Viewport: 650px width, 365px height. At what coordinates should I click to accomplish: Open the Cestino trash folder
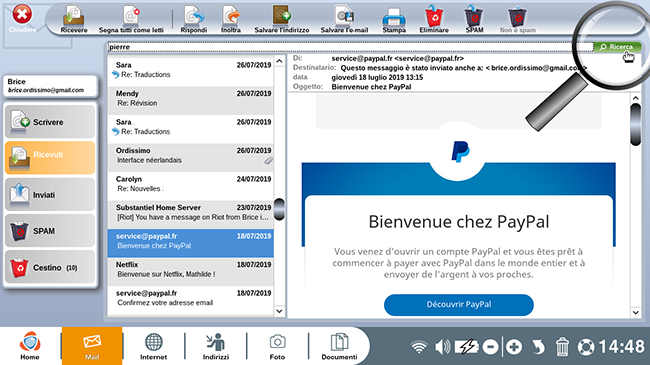pos(50,267)
